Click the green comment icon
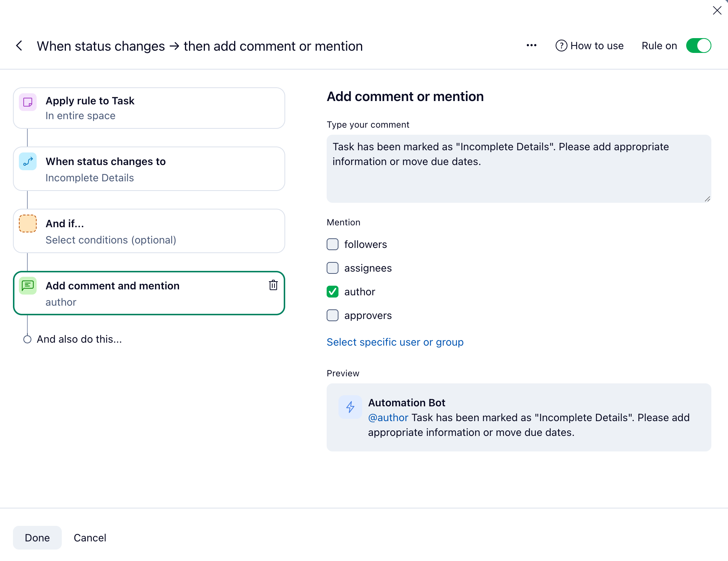The width and height of the screenshot is (728, 561). pyautogui.click(x=28, y=286)
